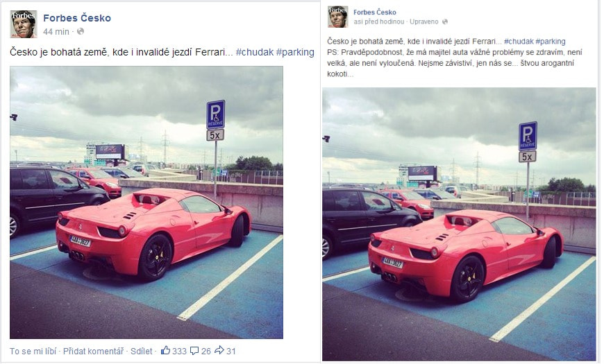The image size is (604, 364).
Task: Open Forbes Česko page name in right post
Action: click(374, 12)
